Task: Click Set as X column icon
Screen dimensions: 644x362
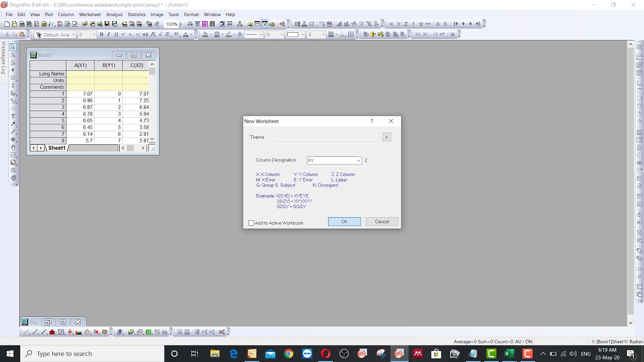Action: (391, 24)
